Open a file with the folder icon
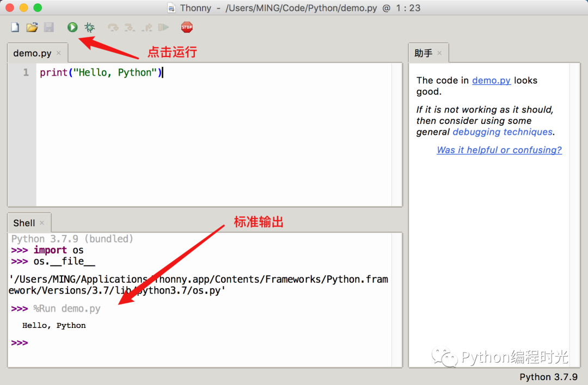Viewport: 588px width, 385px height. point(32,27)
